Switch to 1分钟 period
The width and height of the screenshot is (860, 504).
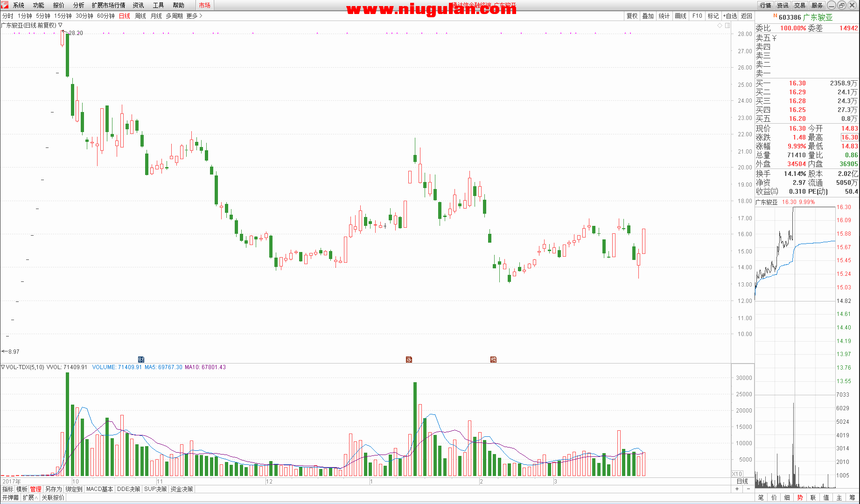(25, 16)
